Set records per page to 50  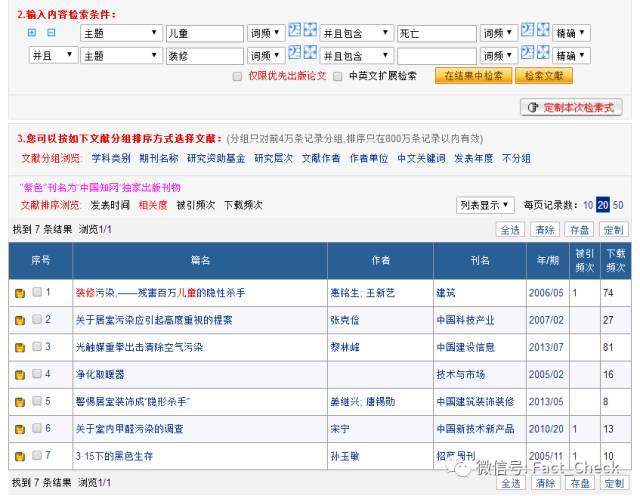(x=618, y=205)
